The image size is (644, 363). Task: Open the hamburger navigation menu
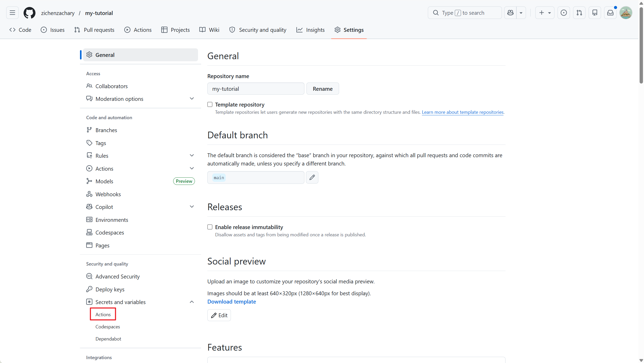click(12, 13)
